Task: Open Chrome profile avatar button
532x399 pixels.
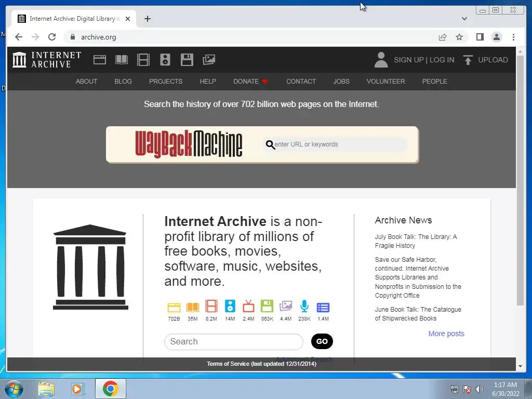Action: click(x=496, y=37)
